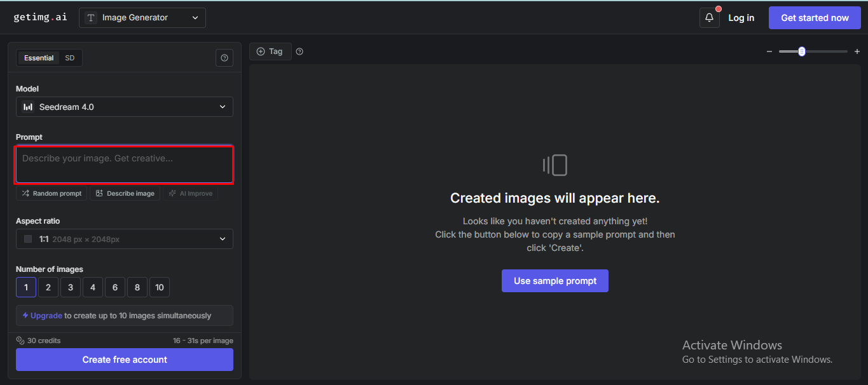868x385 pixels.
Task: Click the getimg.ai logo
Action: (x=40, y=17)
